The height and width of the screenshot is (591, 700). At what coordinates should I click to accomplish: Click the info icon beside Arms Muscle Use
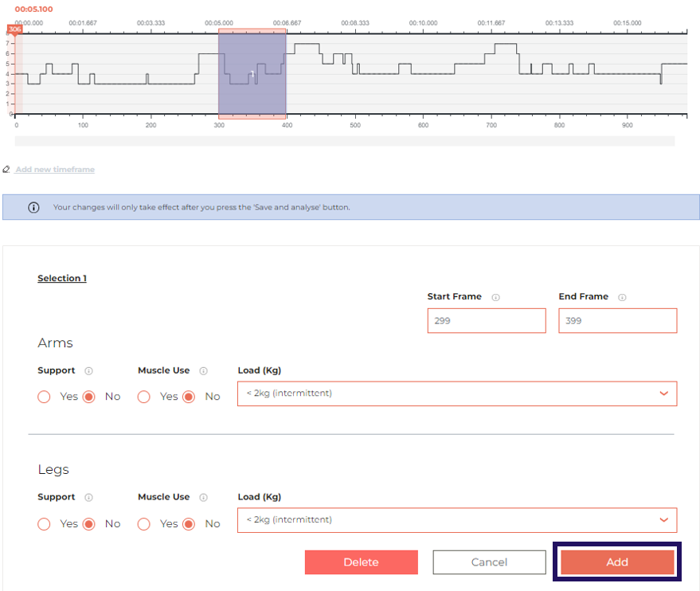point(203,370)
